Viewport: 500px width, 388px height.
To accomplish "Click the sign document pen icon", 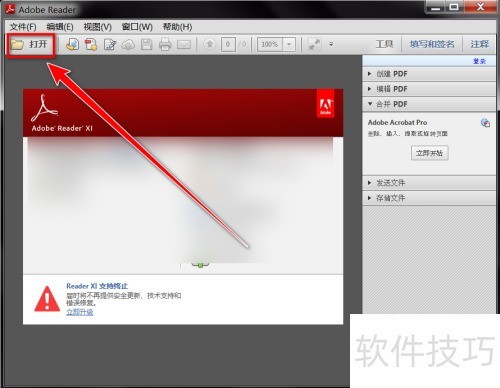I will [109, 44].
